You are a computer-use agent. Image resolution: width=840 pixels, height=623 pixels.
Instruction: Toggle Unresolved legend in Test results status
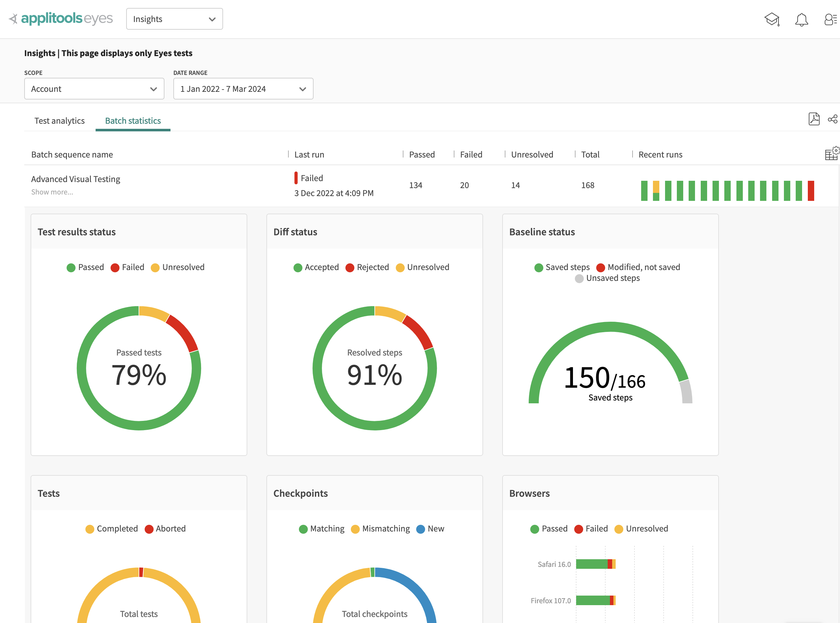tap(177, 268)
